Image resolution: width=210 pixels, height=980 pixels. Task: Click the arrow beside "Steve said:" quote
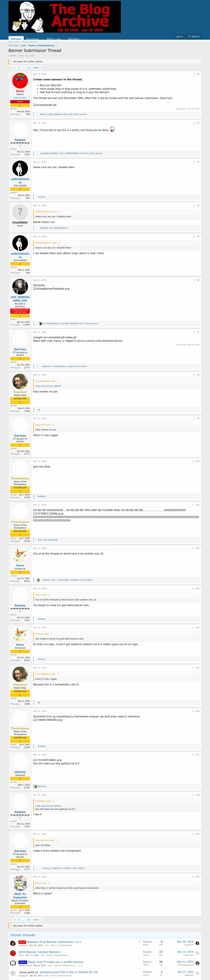(49, 595)
